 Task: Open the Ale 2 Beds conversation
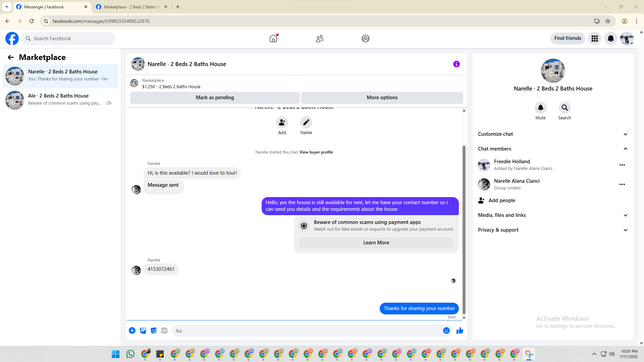(x=60, y=100)
